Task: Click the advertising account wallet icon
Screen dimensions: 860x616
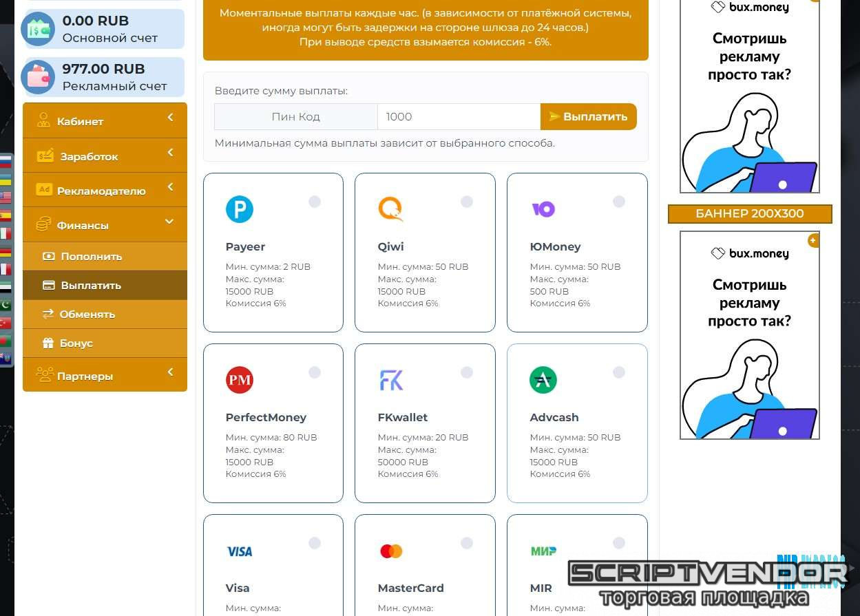Action: [x=38, y=77]
